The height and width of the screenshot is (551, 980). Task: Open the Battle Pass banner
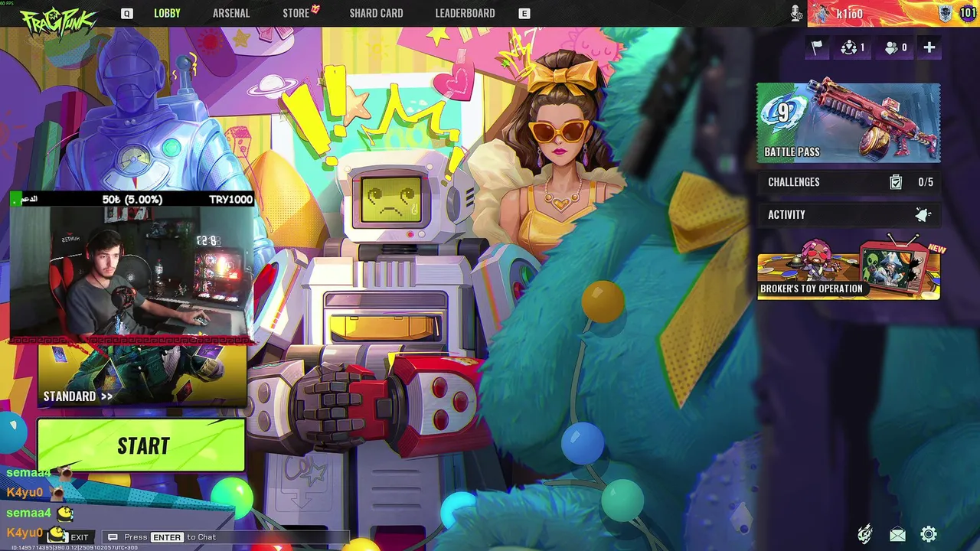pyautogui.click(x=848, y=122)
